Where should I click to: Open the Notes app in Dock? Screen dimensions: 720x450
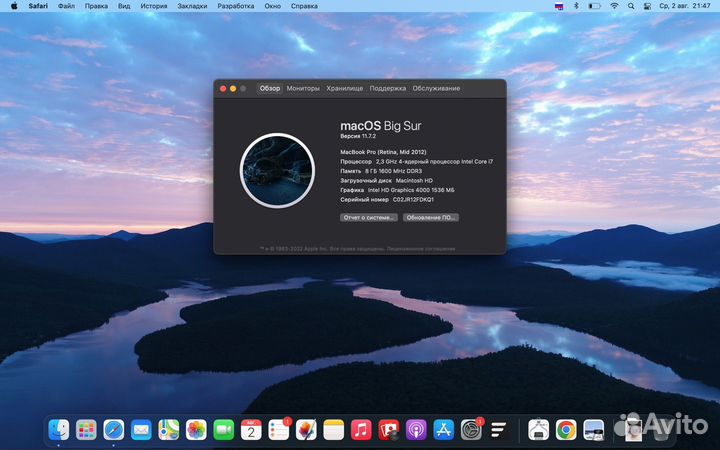(x=334, y=430)
